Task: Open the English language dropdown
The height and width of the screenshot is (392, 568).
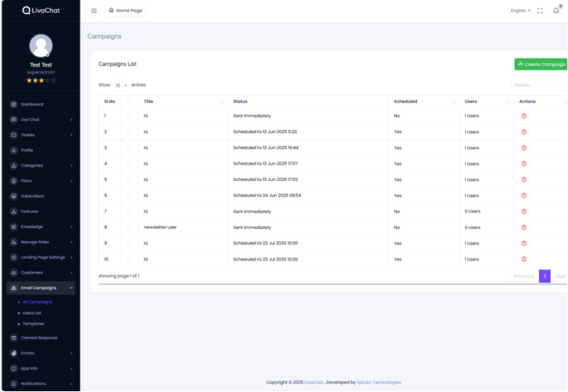Action: (x=520, y=11)
